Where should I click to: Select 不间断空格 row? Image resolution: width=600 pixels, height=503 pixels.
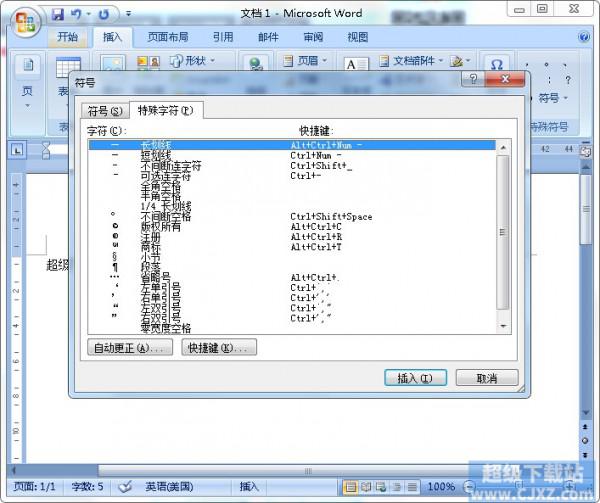(x=292, y=217)
